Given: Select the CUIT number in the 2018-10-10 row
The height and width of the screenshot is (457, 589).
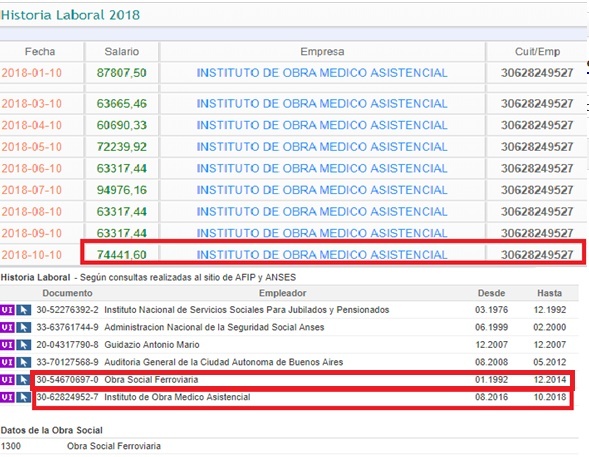Looking at the screenshot, I should pos(537,255).
